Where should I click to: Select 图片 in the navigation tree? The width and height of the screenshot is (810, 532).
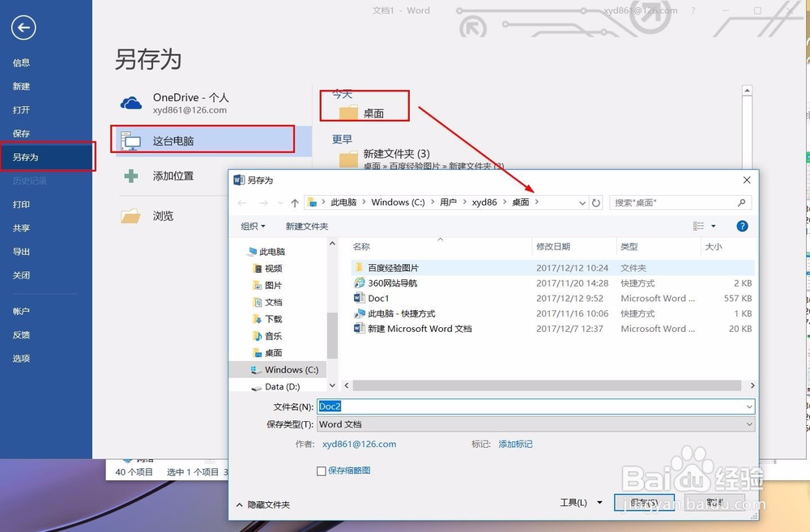tap(273, 285)
